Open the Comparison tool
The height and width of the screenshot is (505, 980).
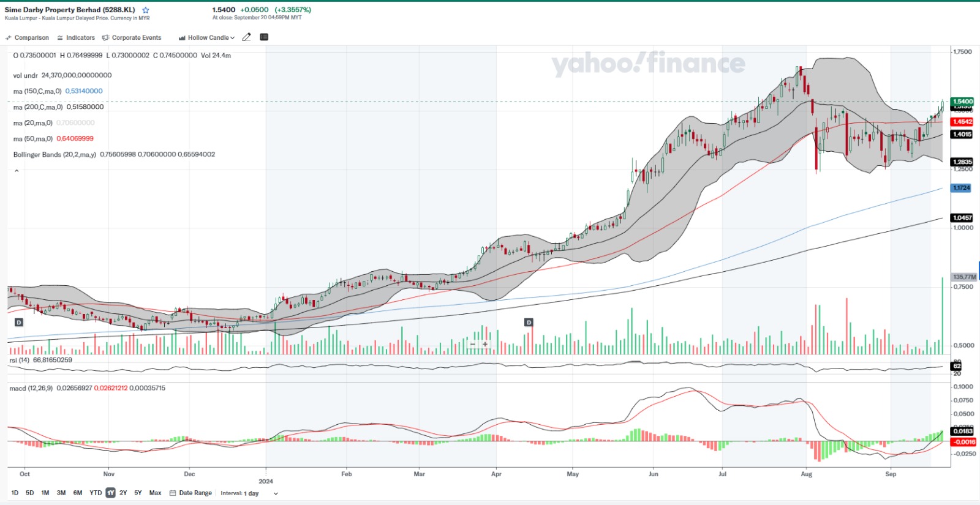pos(27,37)
